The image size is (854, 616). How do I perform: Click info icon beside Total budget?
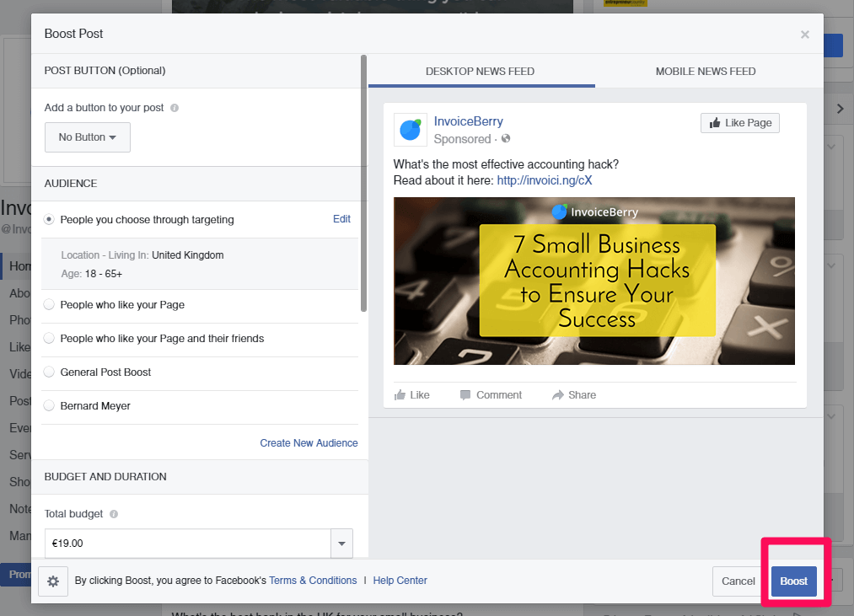(114, 514)
